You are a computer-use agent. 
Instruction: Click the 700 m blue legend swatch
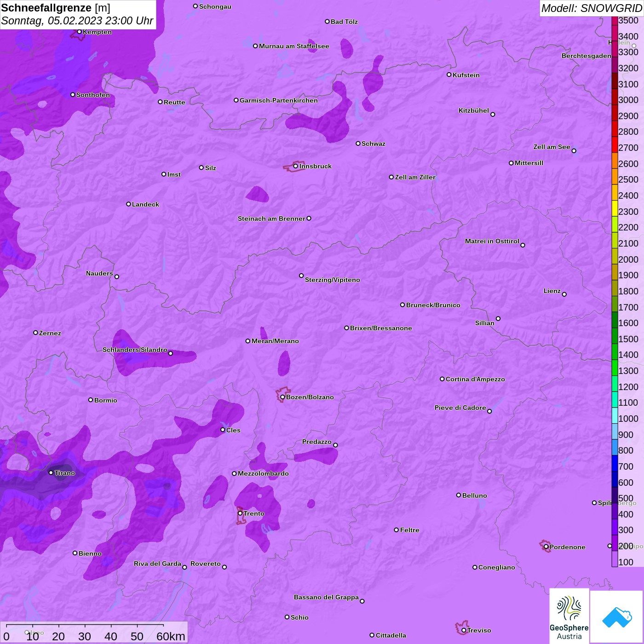615,463
